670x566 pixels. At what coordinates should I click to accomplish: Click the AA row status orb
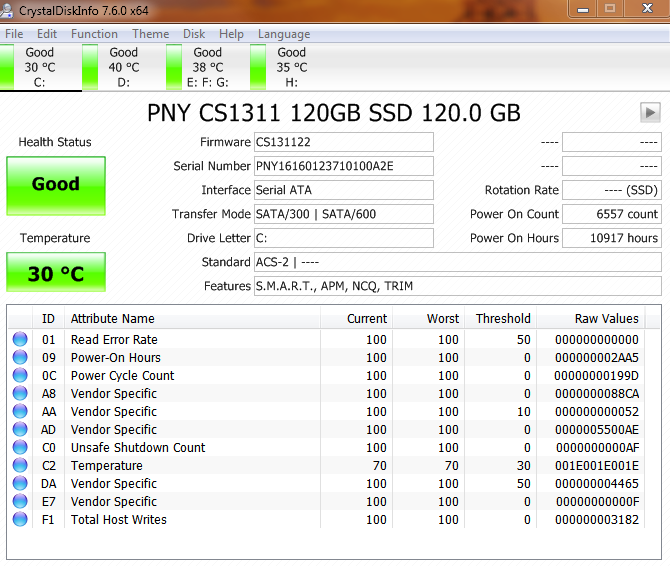coord(20,411)
